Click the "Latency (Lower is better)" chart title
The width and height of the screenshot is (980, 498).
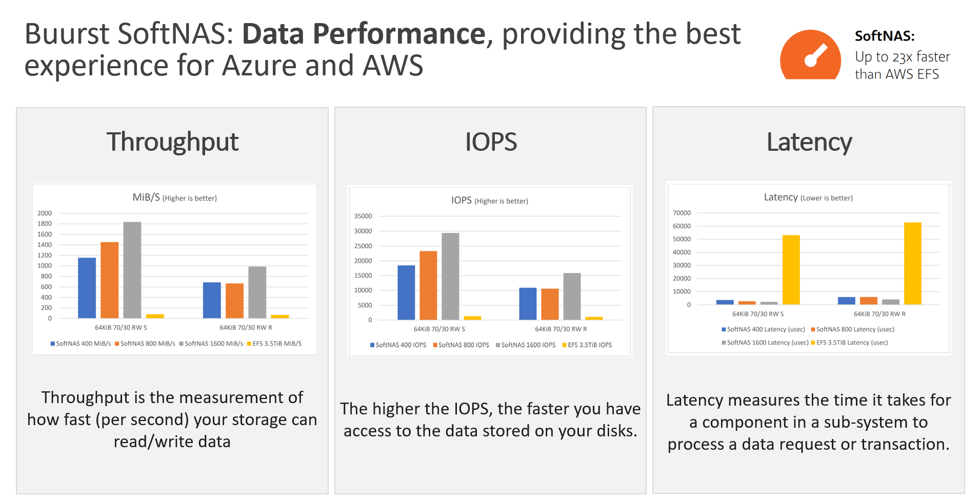tap(808, 197)
